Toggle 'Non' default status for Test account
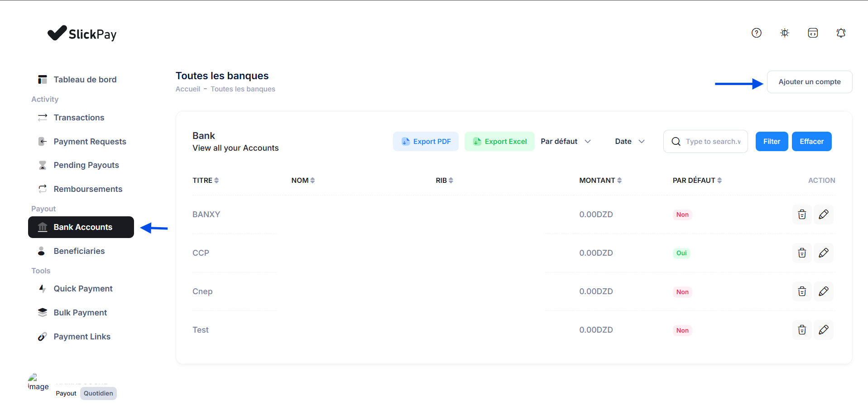Screen dimensions: 868x410 682,330
